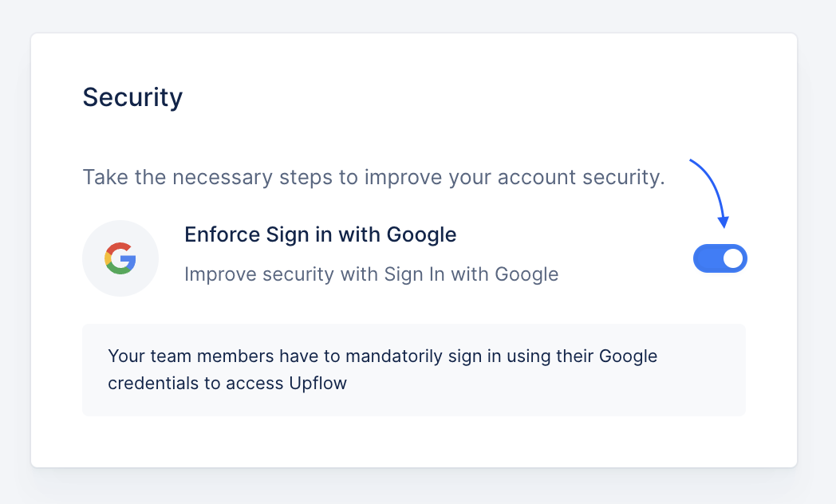Click the grey circle behind Google logo
Viewport: 836px width, 504px height.
[x=120, y=258]
